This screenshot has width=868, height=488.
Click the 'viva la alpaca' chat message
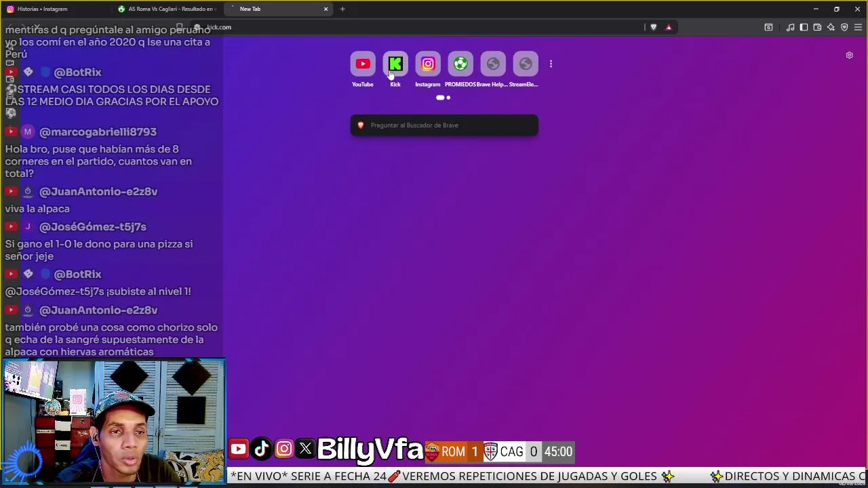pyautogui.click(x=37, y=209)
